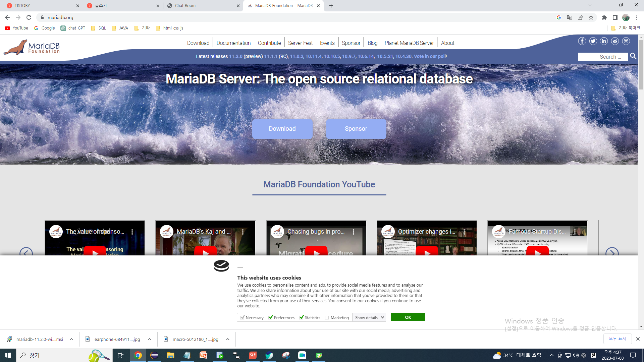Uncheck the Preferences cookies checkbox
The width and height of the screenshot is (644, 362).
tap(271, 317)
